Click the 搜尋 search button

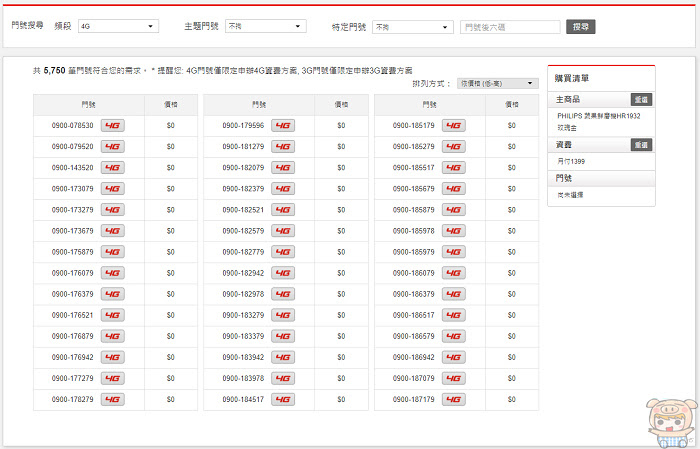coord(581,27)
